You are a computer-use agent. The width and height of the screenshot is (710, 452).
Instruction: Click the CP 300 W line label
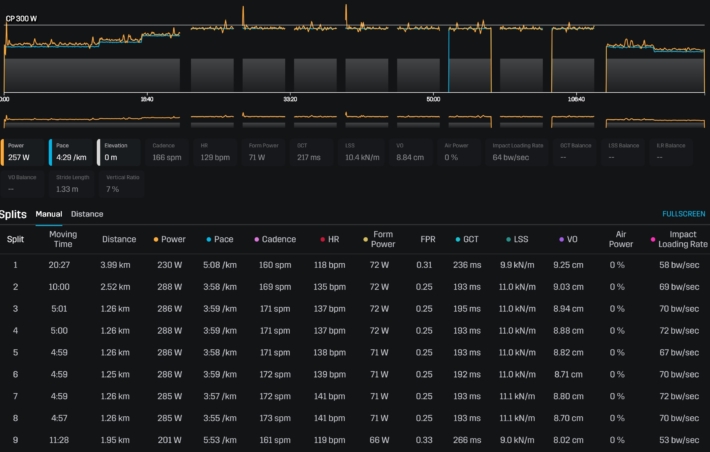[x=22, y=18]
